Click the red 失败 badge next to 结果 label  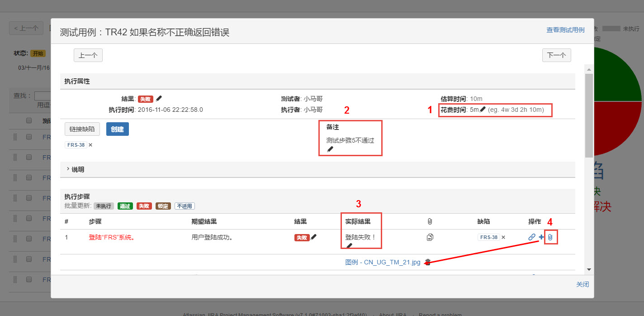[146, 99]
